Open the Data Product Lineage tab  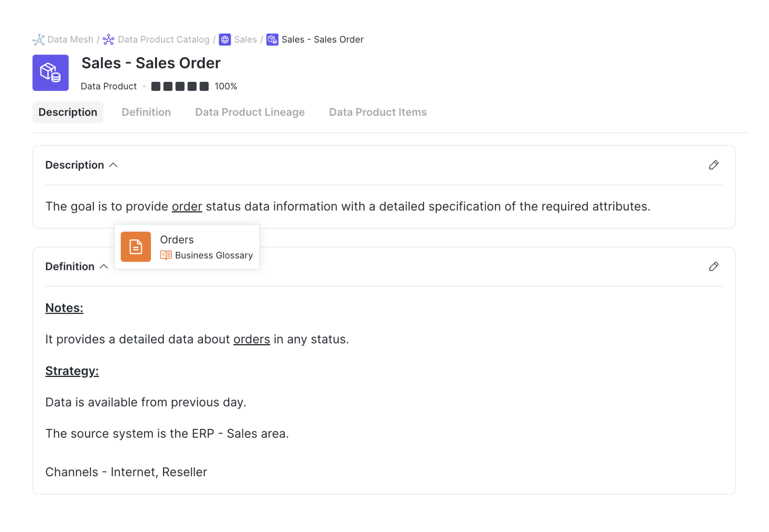coord(250,112)
